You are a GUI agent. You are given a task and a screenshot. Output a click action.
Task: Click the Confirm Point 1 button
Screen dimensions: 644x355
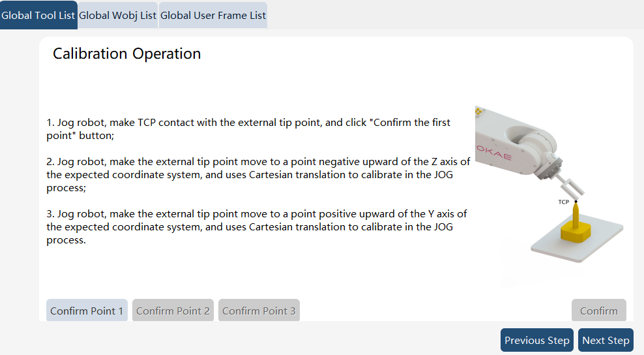(x=87, y=311)
